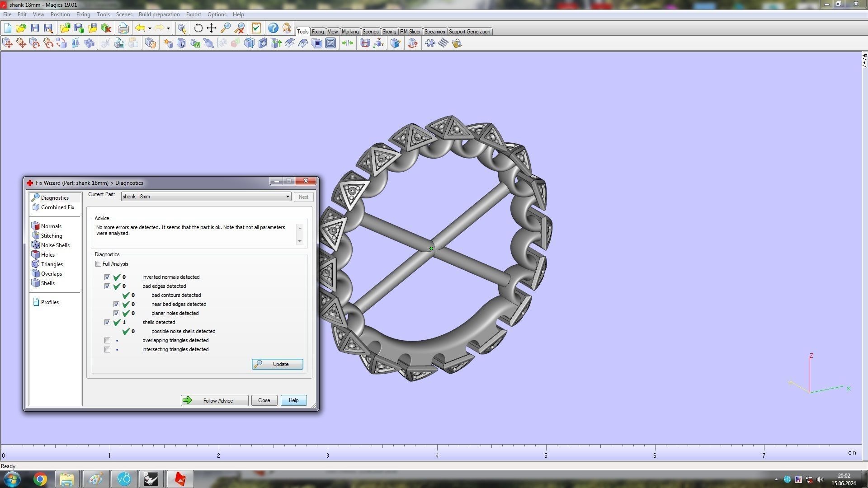The width and height of the screenshot is (868, 488).
Task: Click the Zoom magnifier tool
Action: pyautogui.click(x=225, y=28)
